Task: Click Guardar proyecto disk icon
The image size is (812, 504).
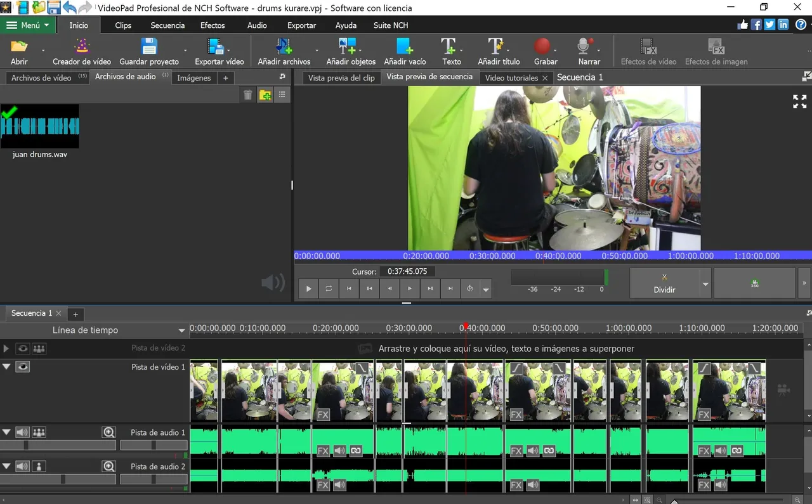Action: pyautogui.click(x=149, y=46)
